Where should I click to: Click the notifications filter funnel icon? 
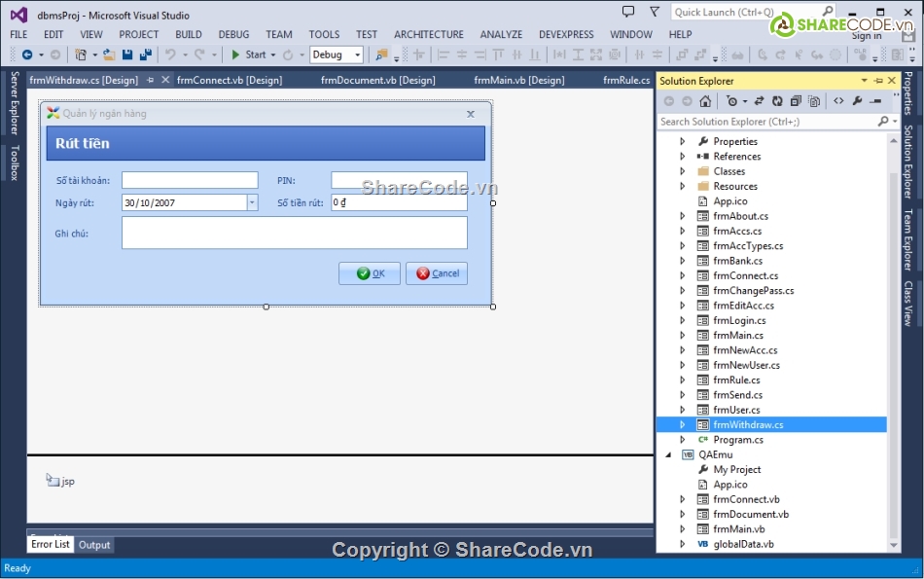coord(655,12)
